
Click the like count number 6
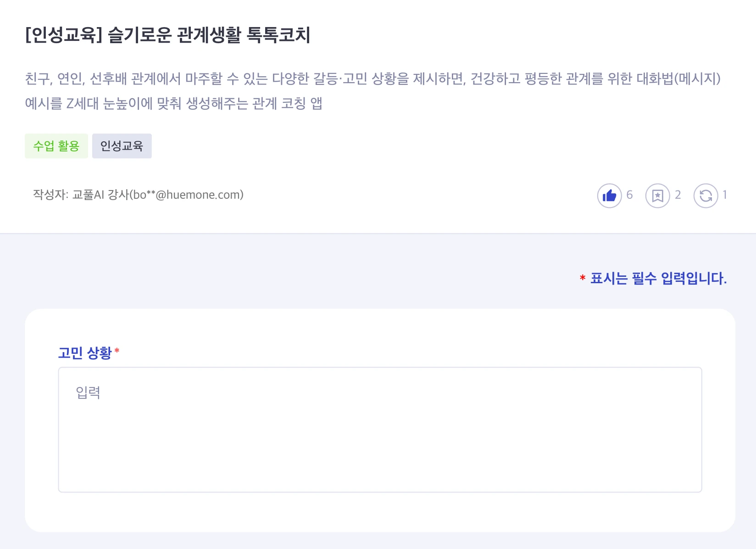(x=629, y=195)
